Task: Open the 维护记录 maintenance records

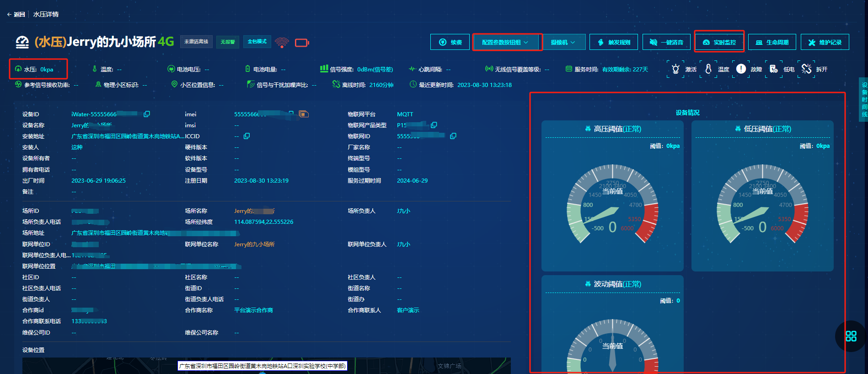Action: click(x=825, y=42)
